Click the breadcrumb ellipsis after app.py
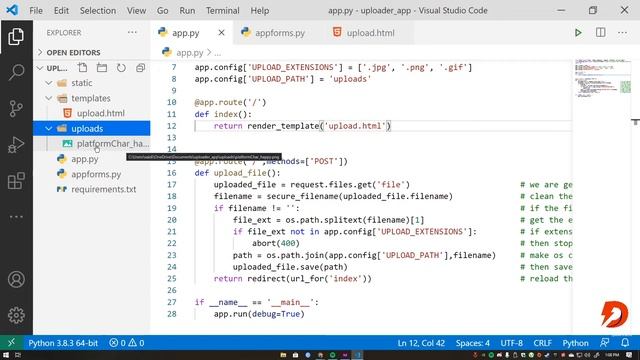This screenshot has width=640, height=360. 218,53
